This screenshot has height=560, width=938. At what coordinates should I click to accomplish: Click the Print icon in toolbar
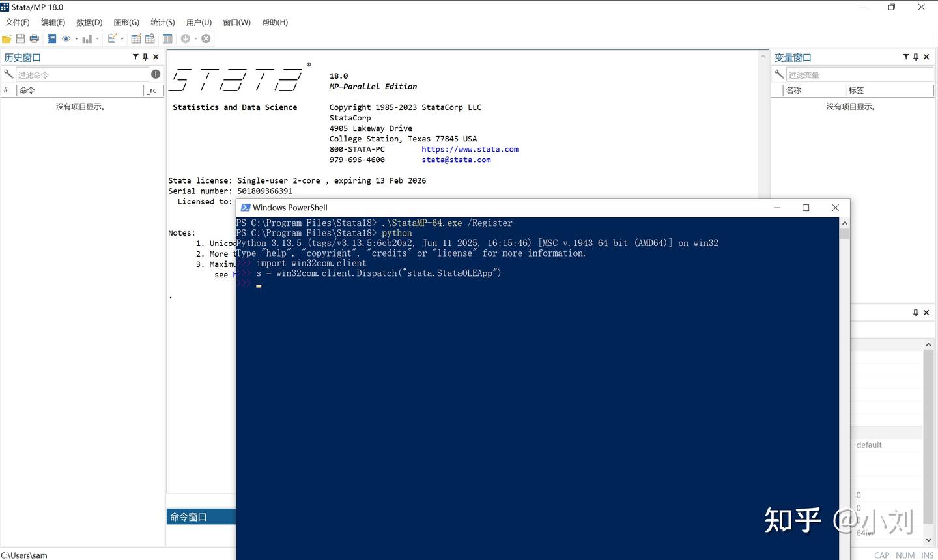[35, 39]
